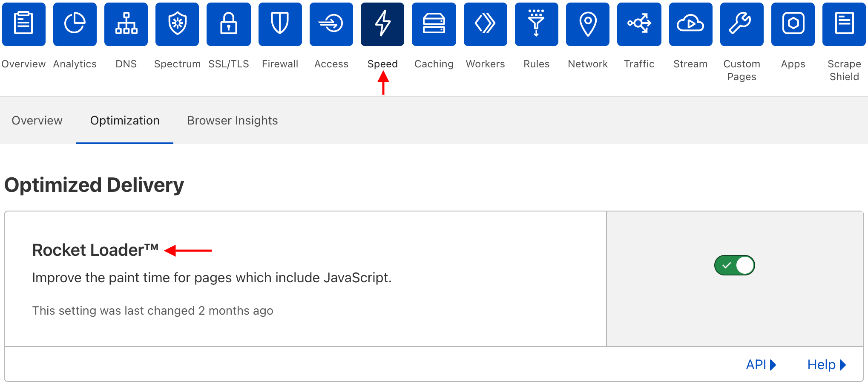Expand the API section

tap(761, 365)
